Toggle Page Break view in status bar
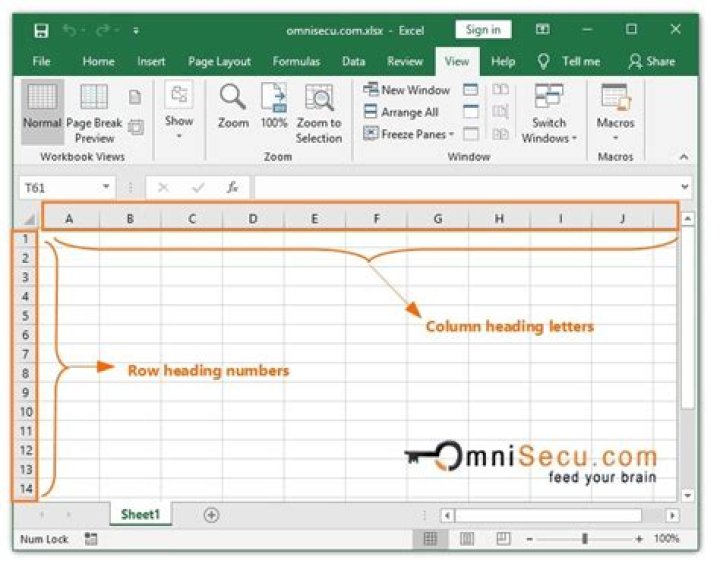Viewport: 720px width, 567px height. point(503,539)
